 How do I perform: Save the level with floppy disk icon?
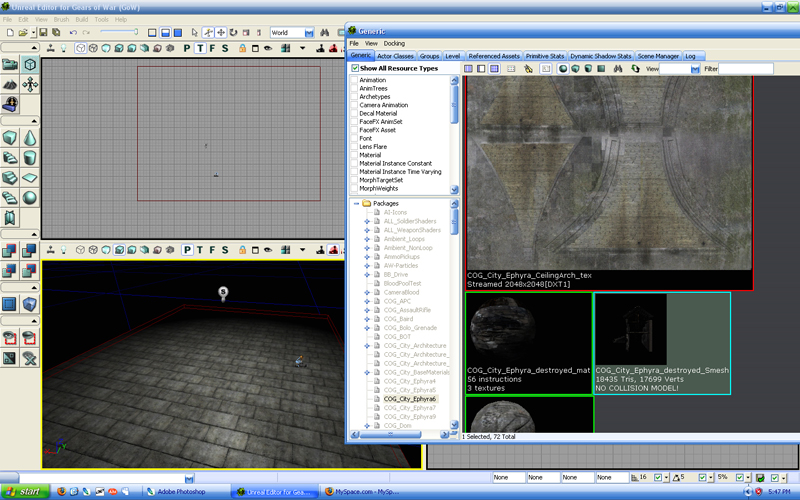point(43,32)
